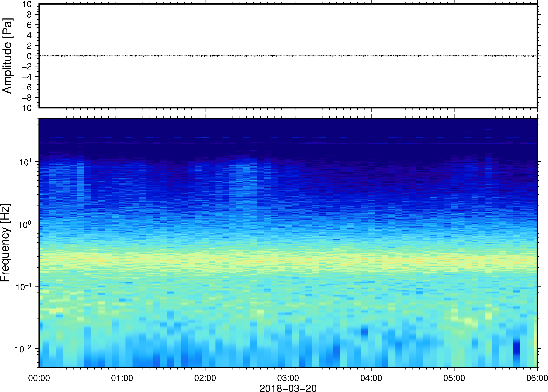Click the −4 amplitude tick label
Image resolution: width=548 pixels, height=392 pixels.
tap(27, 77)
